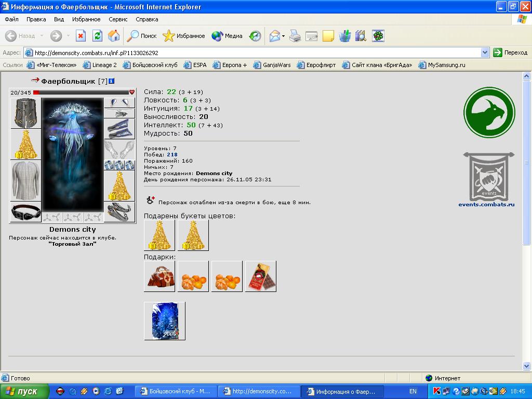Open the Windows пуск start button
The width and height of the screenshot is (532, 399).
[24, 392]
